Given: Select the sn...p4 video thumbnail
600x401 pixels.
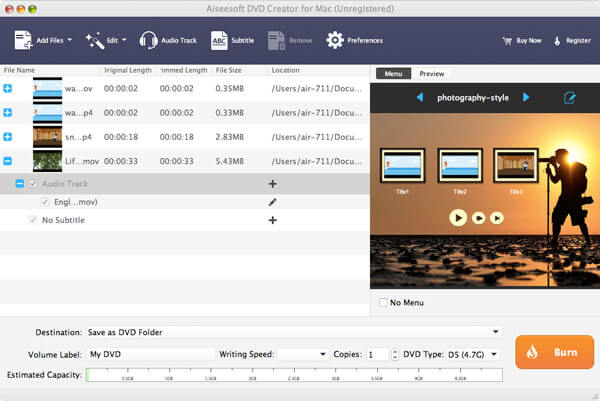Looking at the screenshot, I should pyautogui.click(x=47, y=137).
